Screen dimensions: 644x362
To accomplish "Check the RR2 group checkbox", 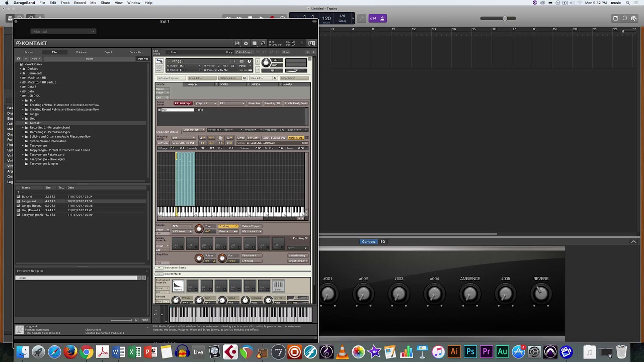I will click(196, 110).
